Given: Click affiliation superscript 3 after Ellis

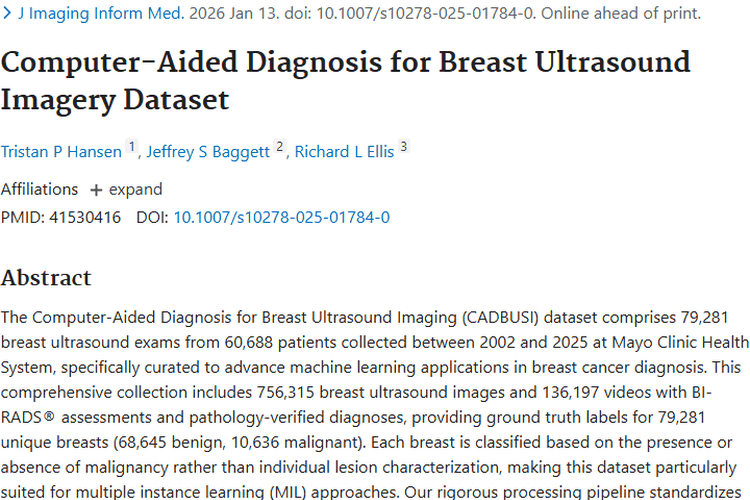Looking at the screenshot, I should [404, 148].
